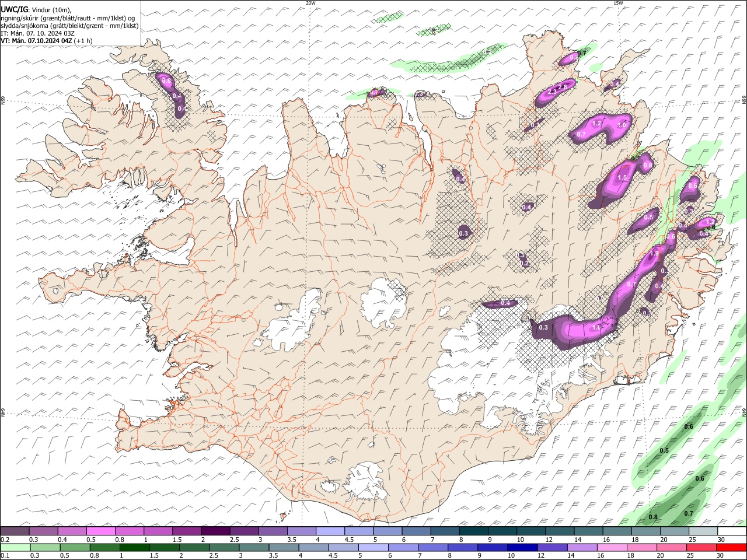Image resolution: width=747 pixels, height=560 pixels.
Task: Click the 1.9 precipitation value on map
Action: pyautogui.click(x=654, y=253)
